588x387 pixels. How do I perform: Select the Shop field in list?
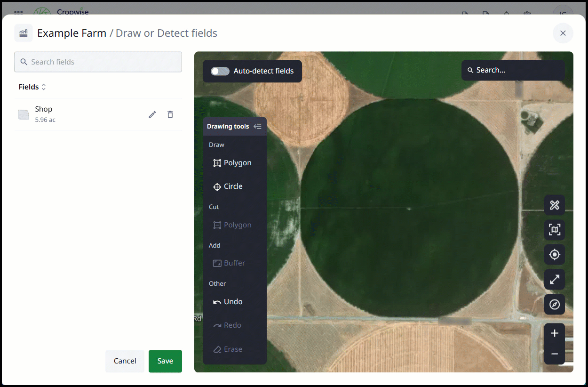pos(44,114)
